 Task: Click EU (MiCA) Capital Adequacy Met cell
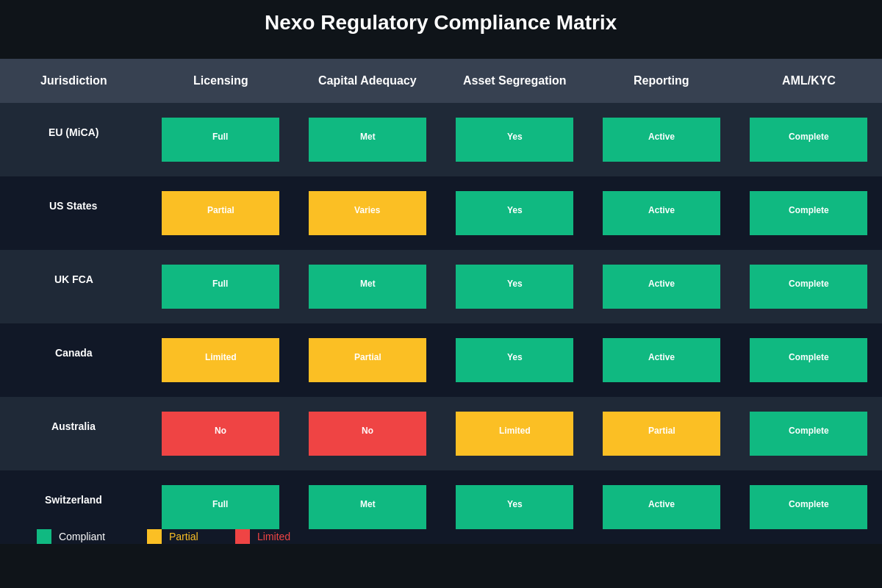(x=367, y=140)
